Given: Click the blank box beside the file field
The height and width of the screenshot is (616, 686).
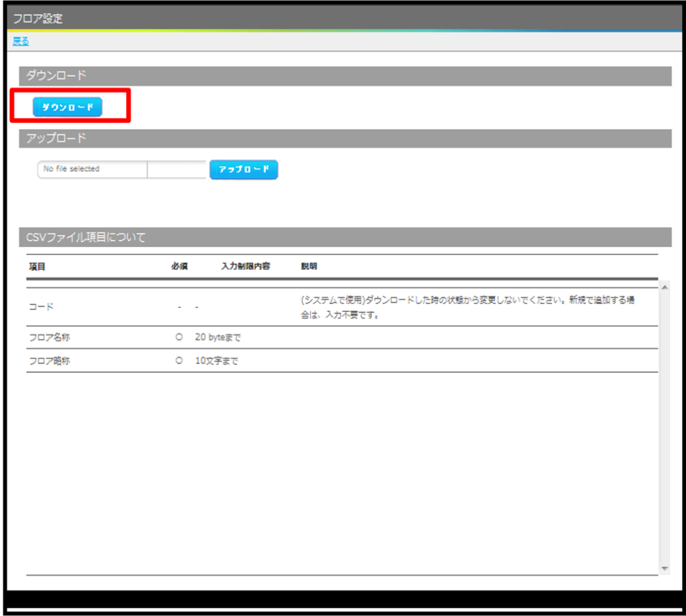Looking at the screenshot, I should (177, 169).
